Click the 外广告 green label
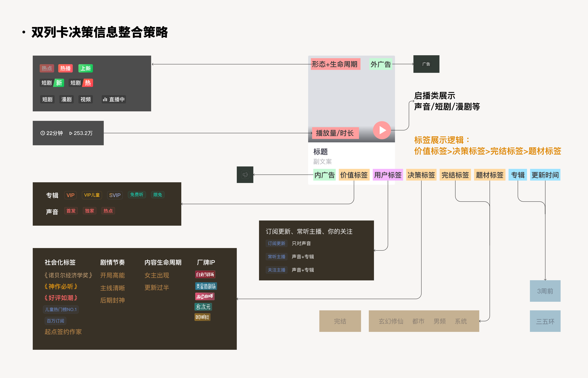Image resolution: width=588 pixels, height=378 pixels. 381,64
